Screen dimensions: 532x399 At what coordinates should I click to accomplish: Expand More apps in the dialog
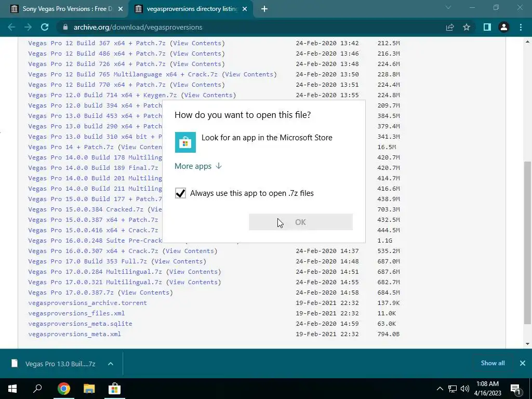[198, 166]
